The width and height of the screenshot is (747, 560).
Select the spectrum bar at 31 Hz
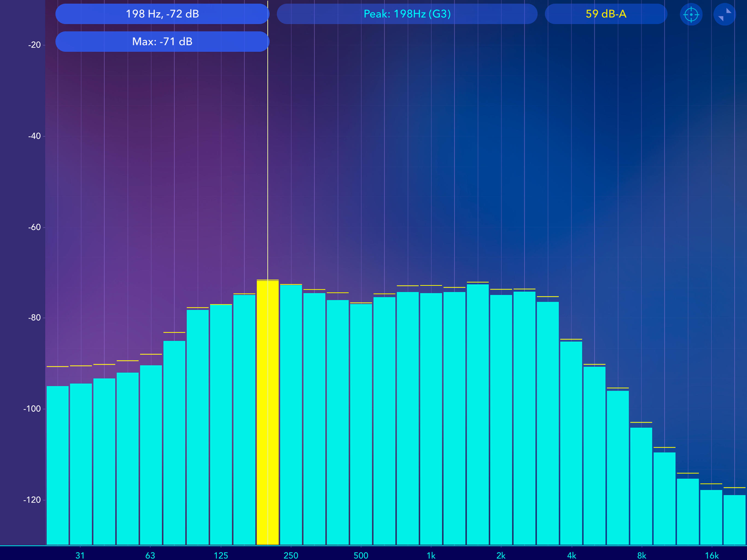81,464
